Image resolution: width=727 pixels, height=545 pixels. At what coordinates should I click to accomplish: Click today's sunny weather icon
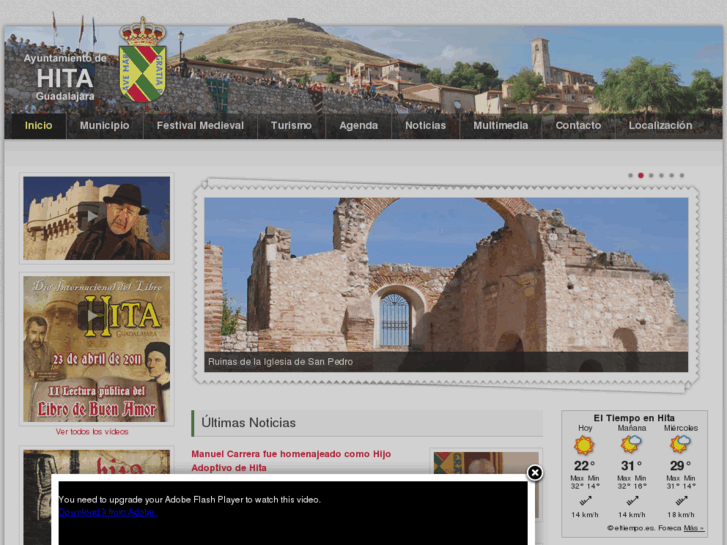pos(584,445)
